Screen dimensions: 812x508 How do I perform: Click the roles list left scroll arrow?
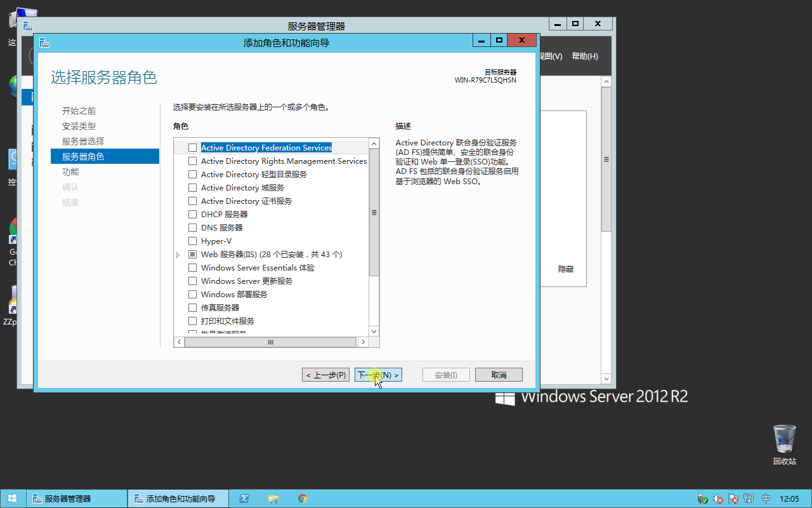[x=180, y=342]
